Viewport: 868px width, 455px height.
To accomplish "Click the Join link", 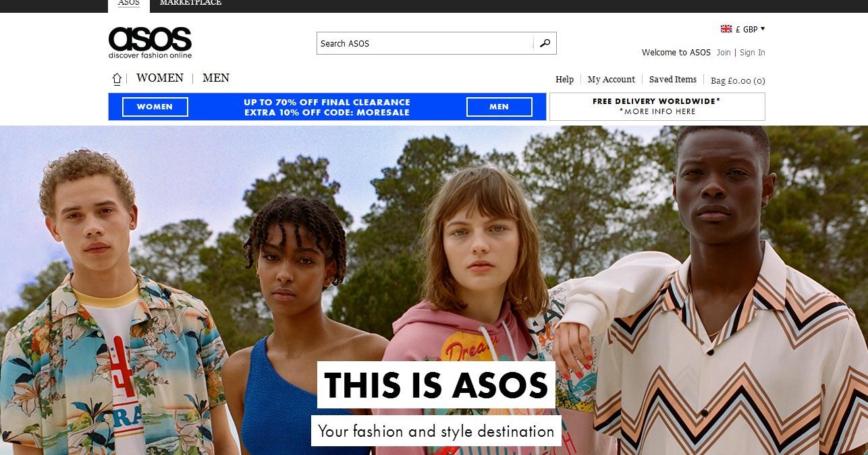I will [x=724, y=53].
